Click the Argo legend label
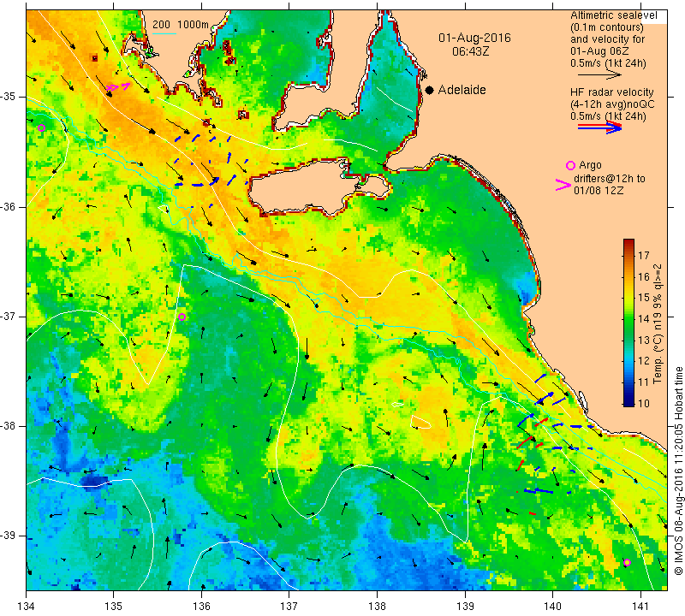This screenshot has width=685, height=616. (x=590, y=165)
